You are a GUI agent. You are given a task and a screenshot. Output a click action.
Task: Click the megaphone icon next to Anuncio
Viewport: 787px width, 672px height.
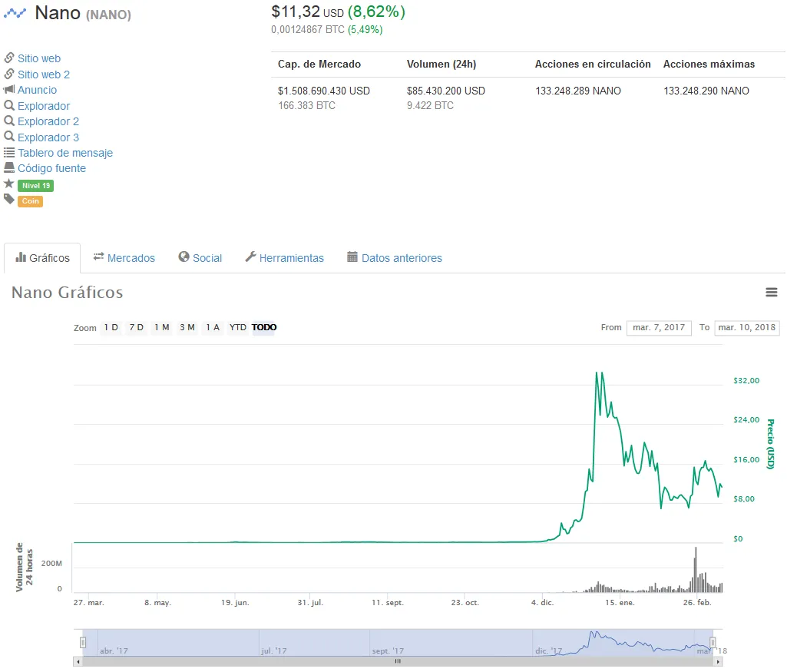[9, 89]
